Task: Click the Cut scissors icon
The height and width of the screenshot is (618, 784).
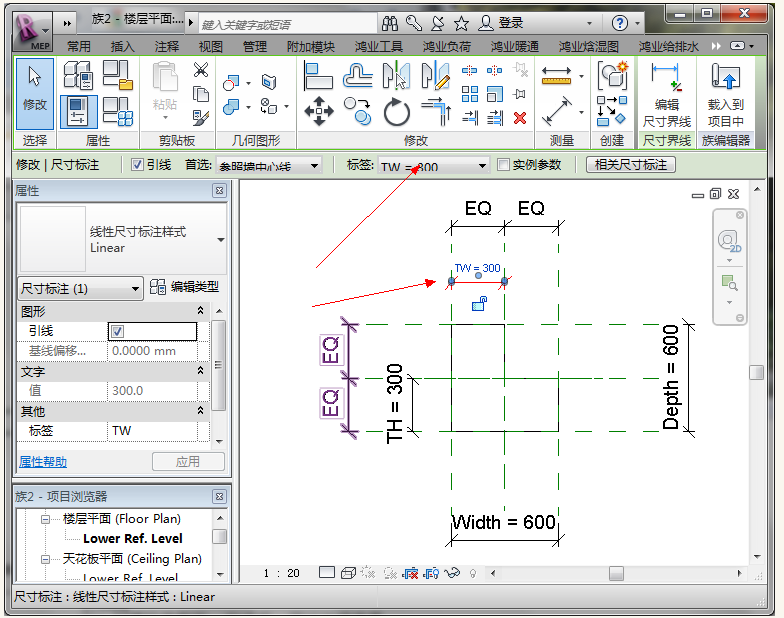Action: click(201, 70)
